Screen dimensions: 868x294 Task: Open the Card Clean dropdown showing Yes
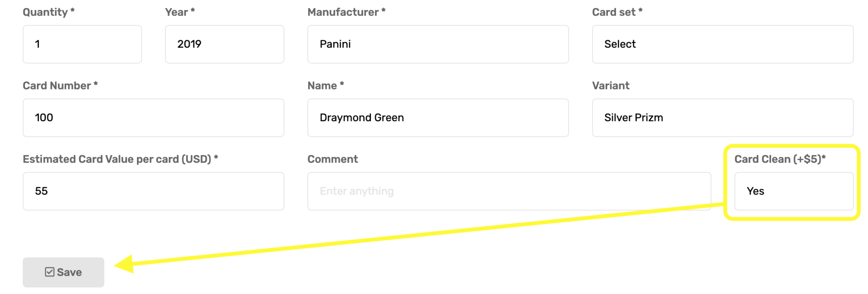(x=793, y=191)
